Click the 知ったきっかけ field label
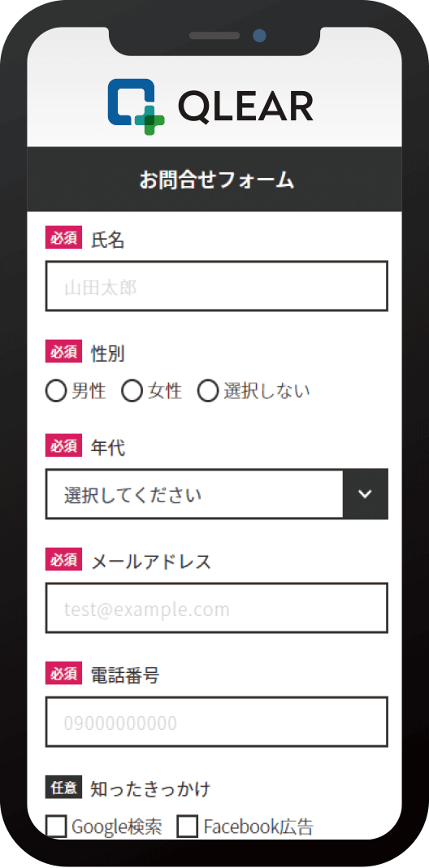 point(150,789)
